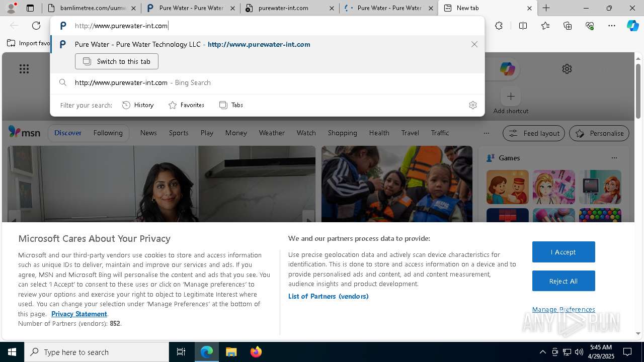Open Task View on taskbar
The height and width of the screenshot is (362, 644).
181,352
